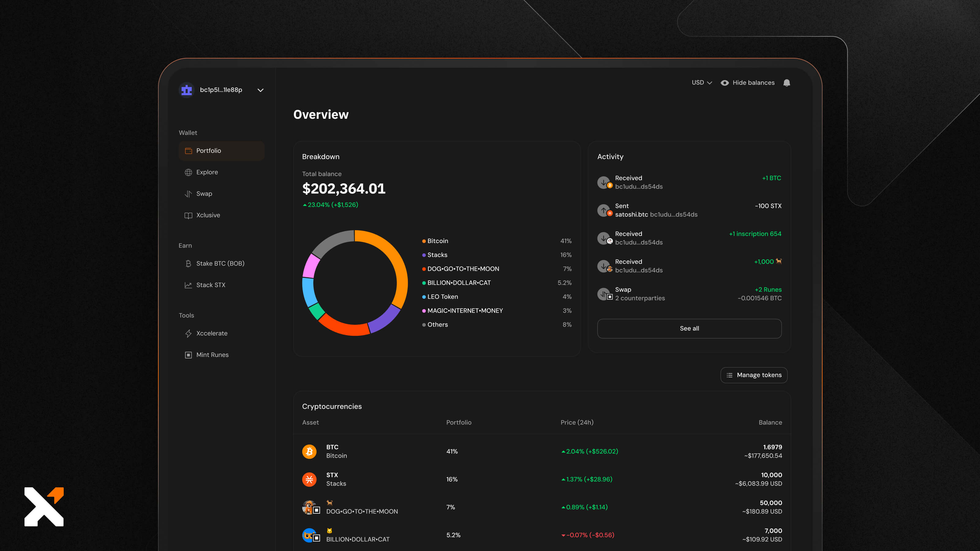
Task: Click the Manage tokens list icon
Action: pos(729,375)
